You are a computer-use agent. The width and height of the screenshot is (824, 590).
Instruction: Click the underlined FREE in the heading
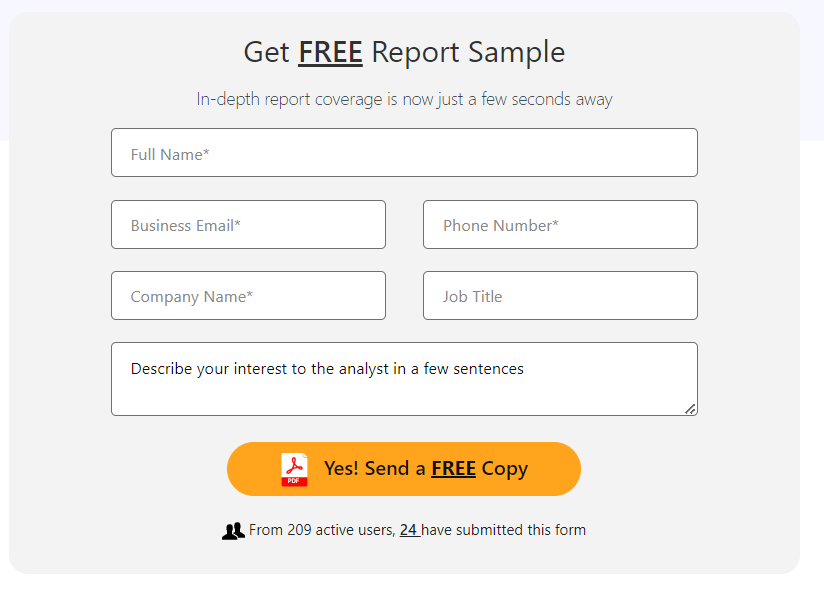[330, 52]
